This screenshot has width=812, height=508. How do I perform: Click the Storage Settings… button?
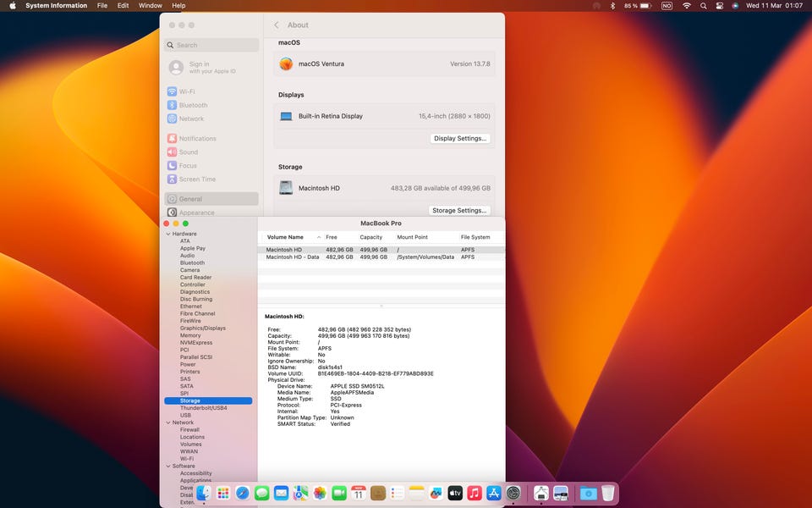click(x=459, y=211)
